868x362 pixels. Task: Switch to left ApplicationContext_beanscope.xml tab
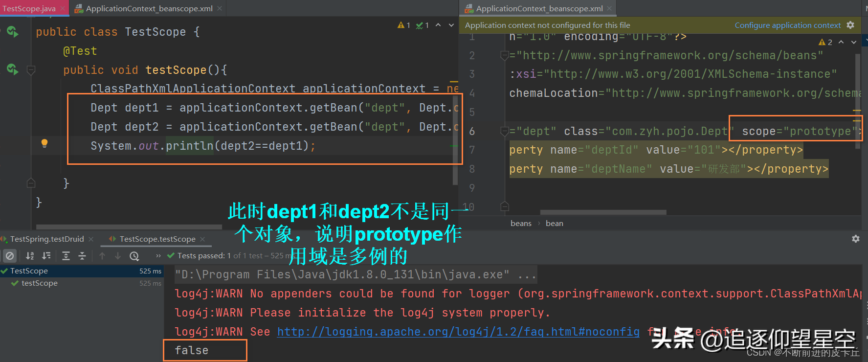point(149,8)
